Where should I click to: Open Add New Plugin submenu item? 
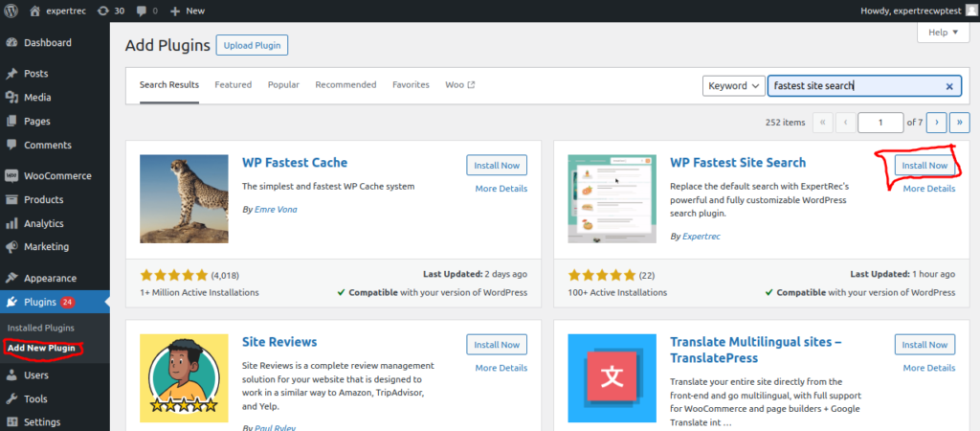41,348
